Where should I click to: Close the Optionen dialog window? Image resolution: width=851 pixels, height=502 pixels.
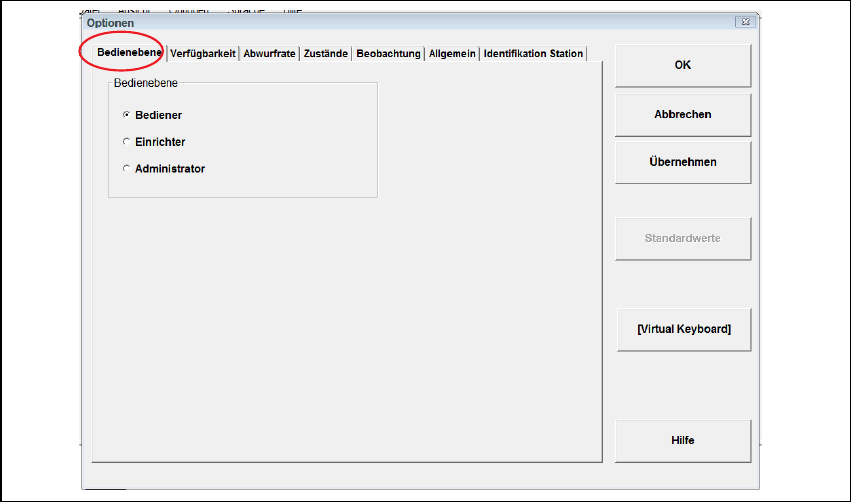point(745,22)
